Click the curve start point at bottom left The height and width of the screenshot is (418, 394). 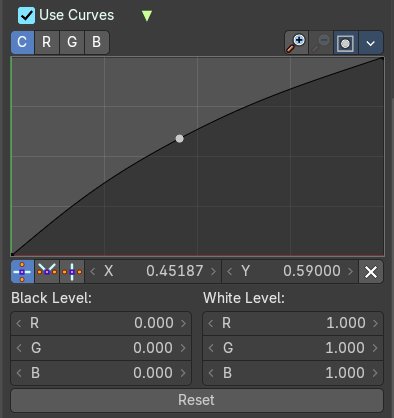click(12, 254)
